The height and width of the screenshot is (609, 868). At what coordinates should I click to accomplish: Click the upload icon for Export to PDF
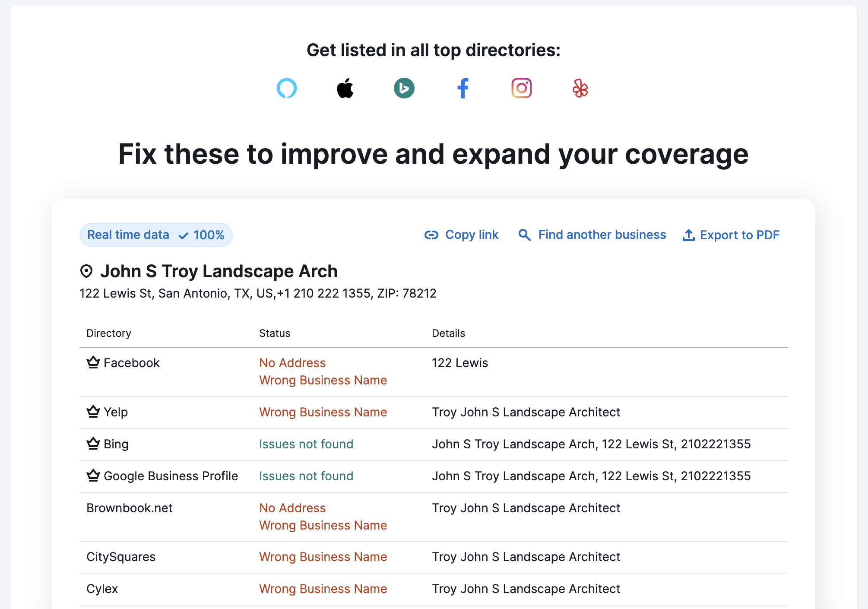(688, 235)
